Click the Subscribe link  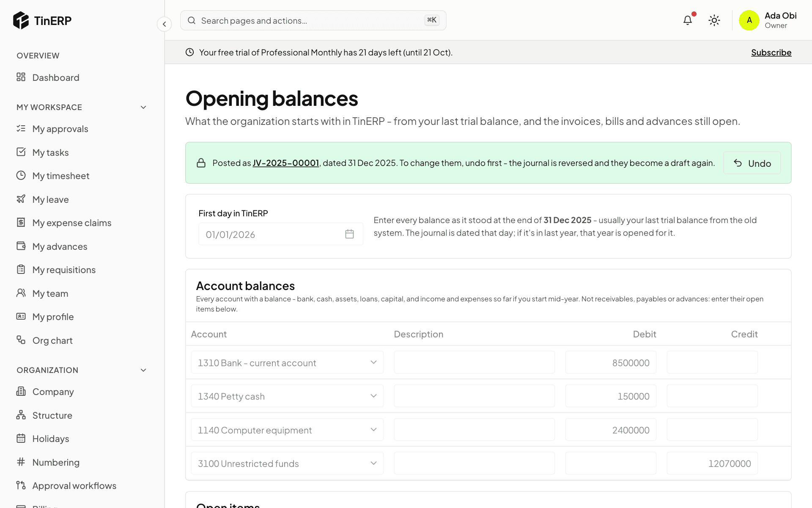click(771, 52)
